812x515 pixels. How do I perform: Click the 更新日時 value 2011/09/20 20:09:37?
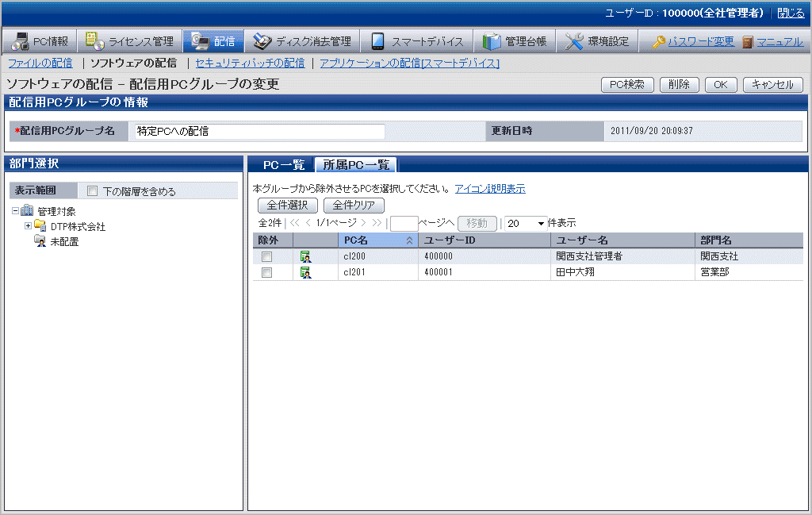(652, 131)
